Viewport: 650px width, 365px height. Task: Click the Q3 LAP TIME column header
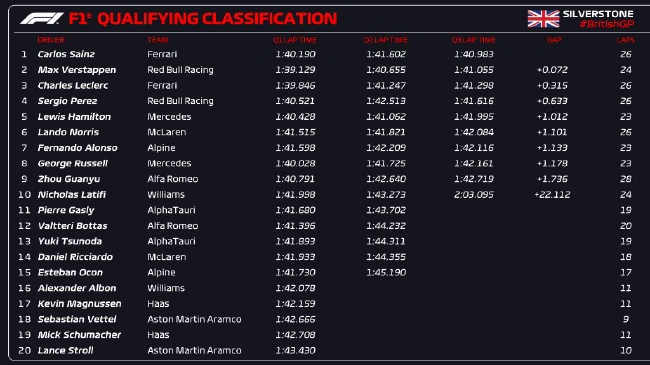[473, 40]
